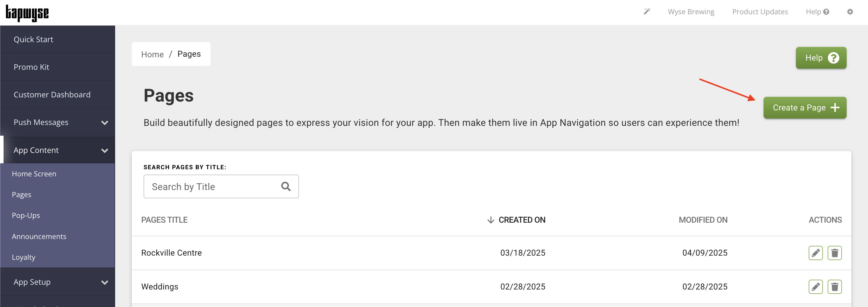Click the magnifying glass search icon
This screenshot has width=868, height=307.
(286, 186)
